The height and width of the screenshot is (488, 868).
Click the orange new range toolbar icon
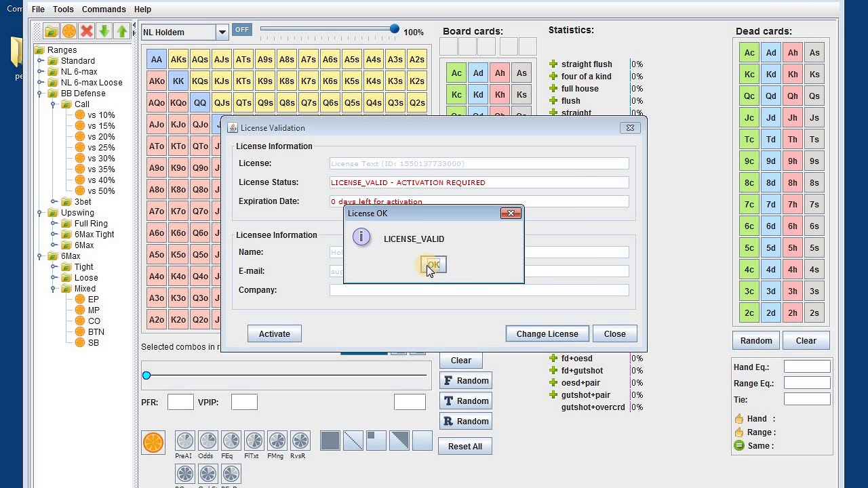[69, 31]
